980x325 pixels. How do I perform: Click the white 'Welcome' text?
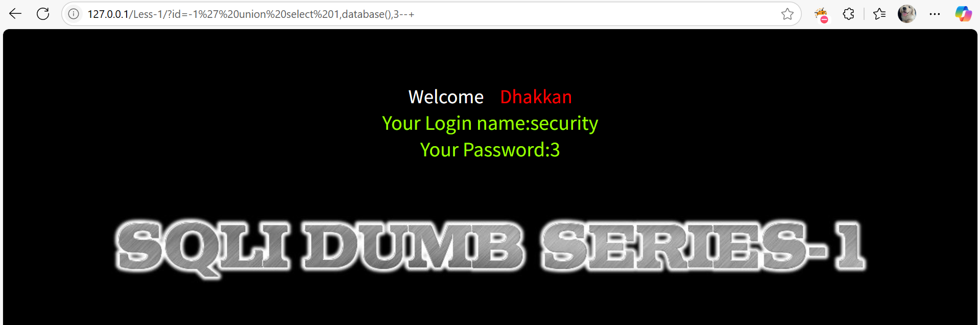pos(446,97)
